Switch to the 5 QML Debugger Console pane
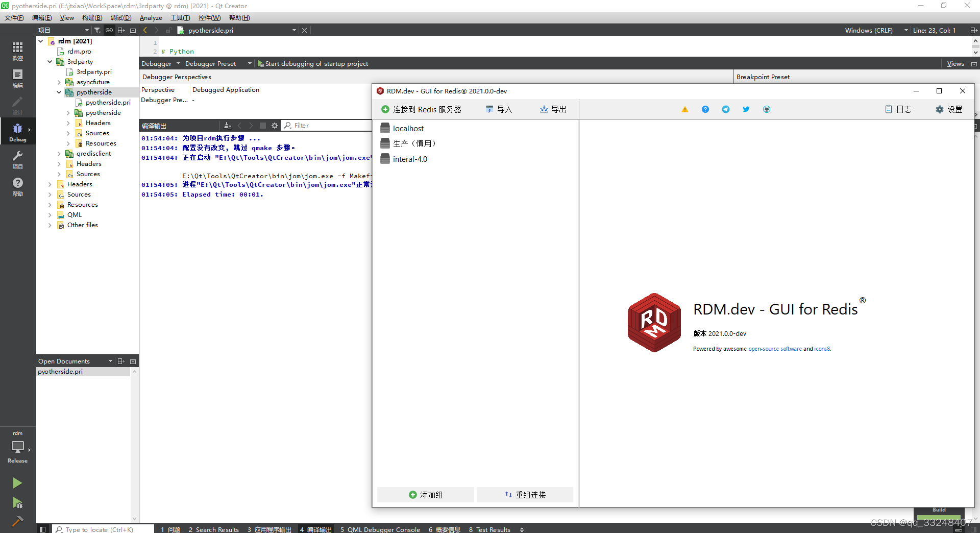The image size is (980, 533). click(380, 529)
